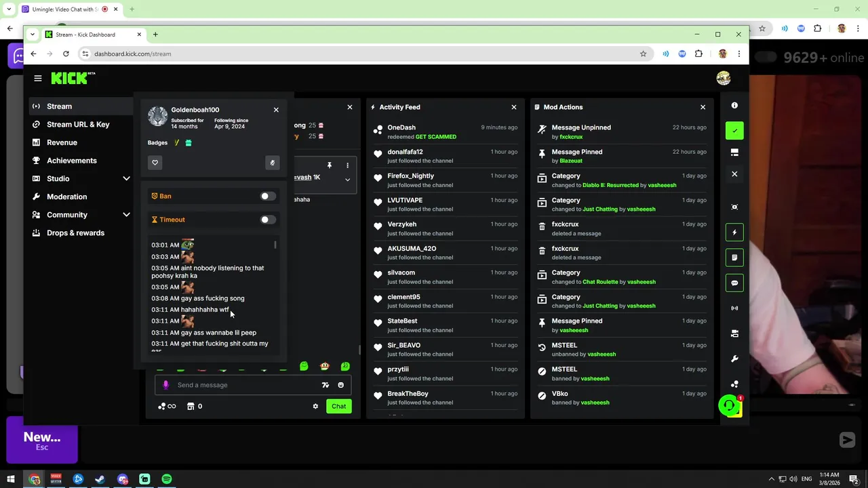Click the microphone icon in the message box
This screenshot has height=488, width=868.
click(x=165, y=385)
